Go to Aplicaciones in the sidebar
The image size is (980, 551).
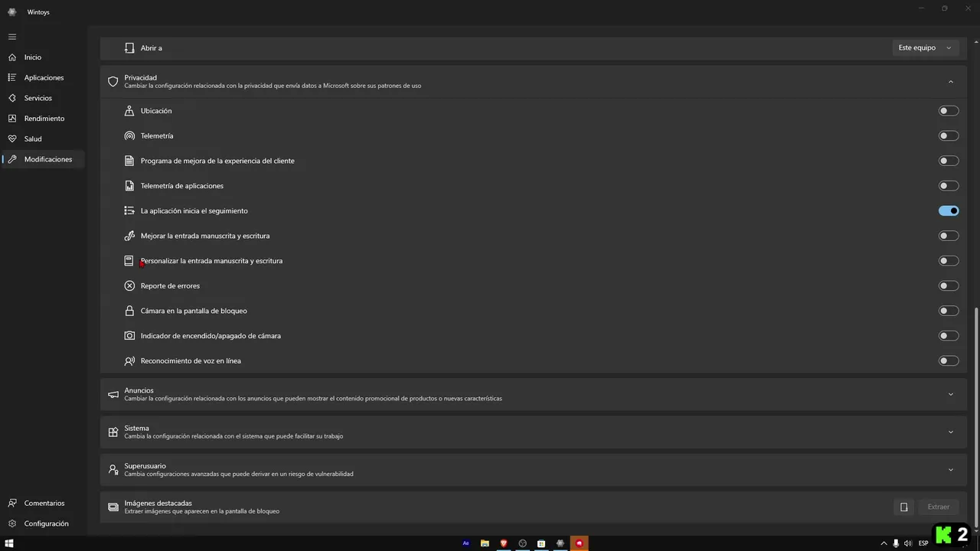point(43,78)
